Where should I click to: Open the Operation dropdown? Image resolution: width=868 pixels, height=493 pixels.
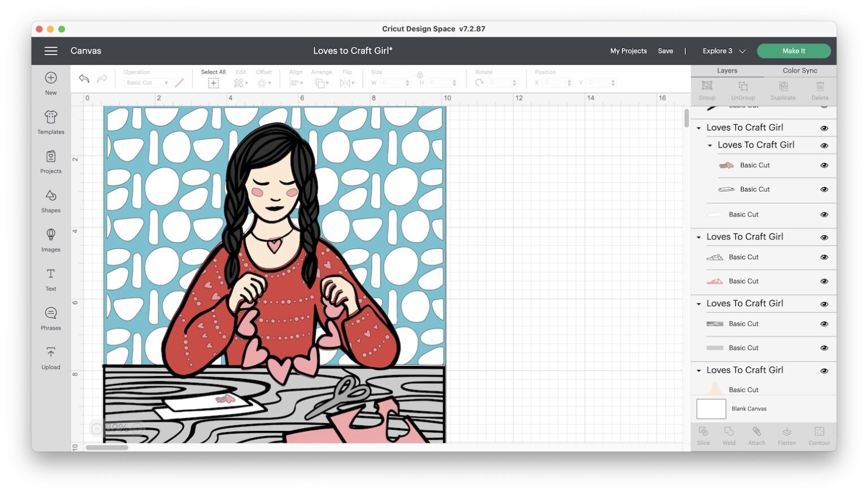(146, 82)
